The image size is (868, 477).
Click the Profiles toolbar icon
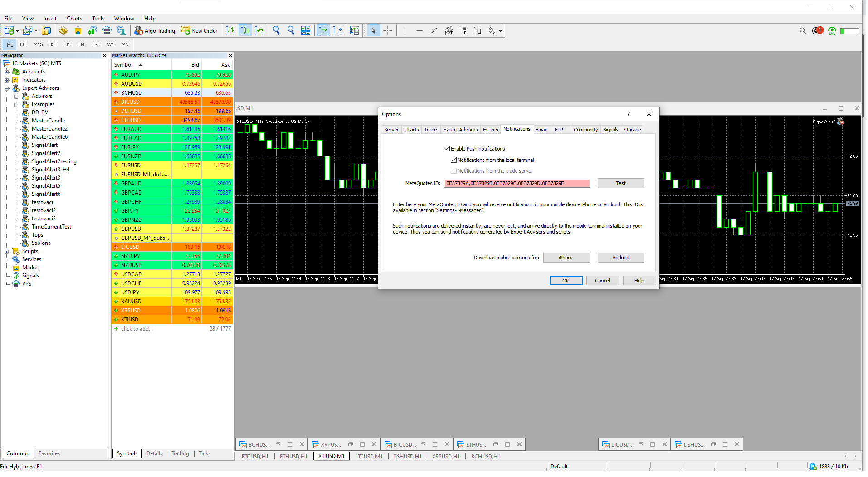(x=28, y=30)
